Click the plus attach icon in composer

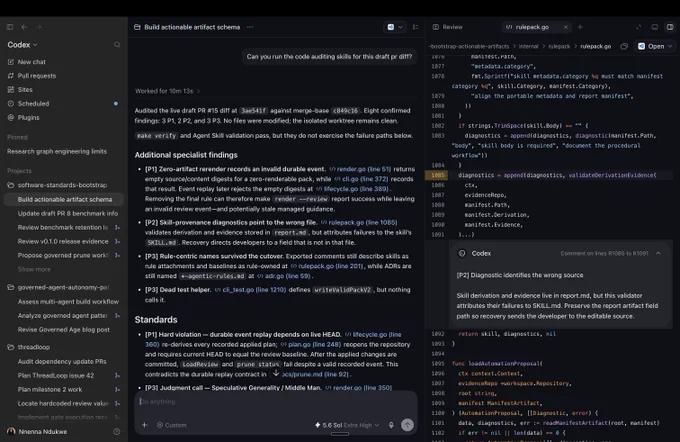click(144, 425)
